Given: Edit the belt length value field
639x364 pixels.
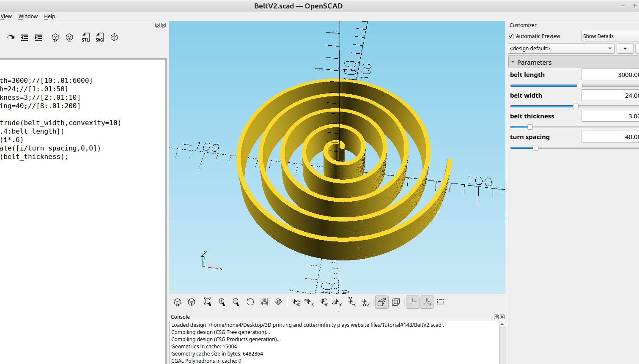Looking at the screenshot, I should [x=609, y=74].
